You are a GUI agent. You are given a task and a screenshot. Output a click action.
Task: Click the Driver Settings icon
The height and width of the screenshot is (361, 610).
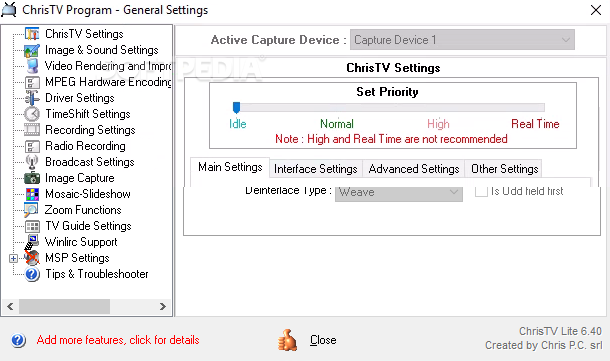coord(32,98)
